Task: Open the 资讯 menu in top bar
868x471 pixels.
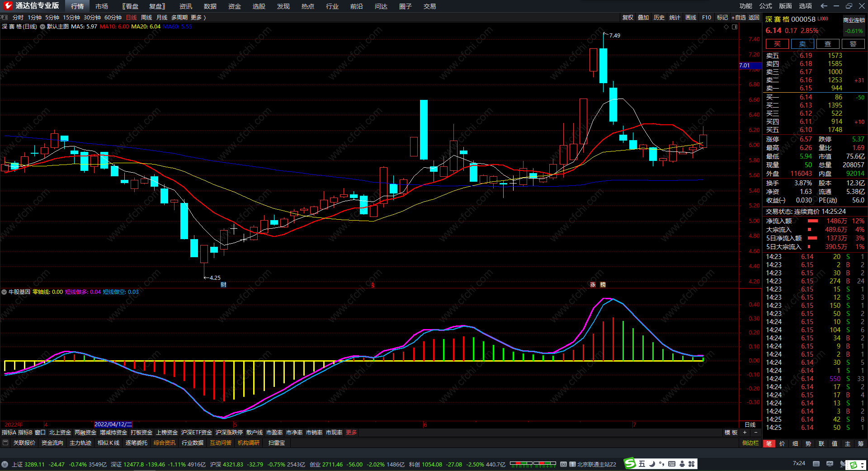Action: click(185, 6)
